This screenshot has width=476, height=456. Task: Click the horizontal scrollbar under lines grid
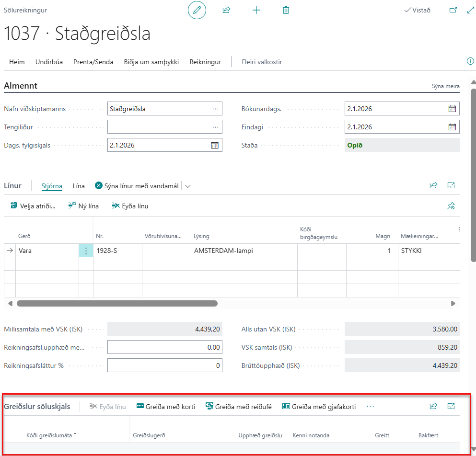click(117, 303)
